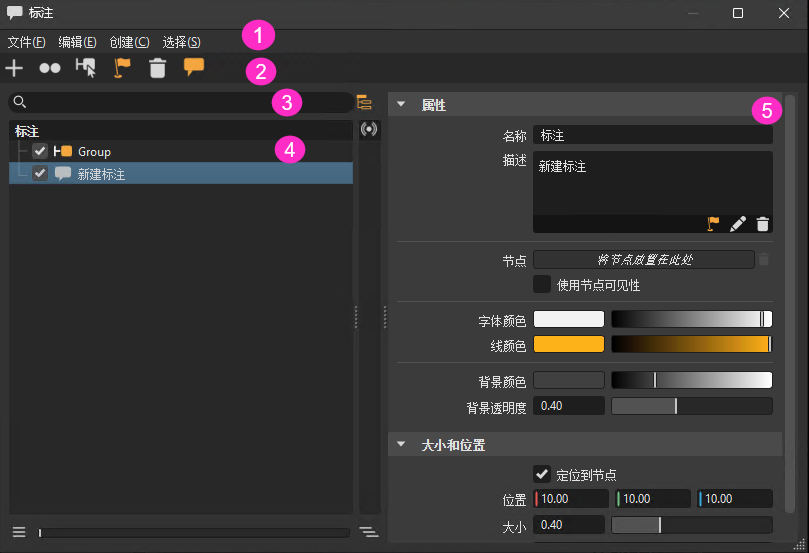Uncheck the Group item checkbox
The height and width of the screenshot is (553, 809).
coord(40,151)
